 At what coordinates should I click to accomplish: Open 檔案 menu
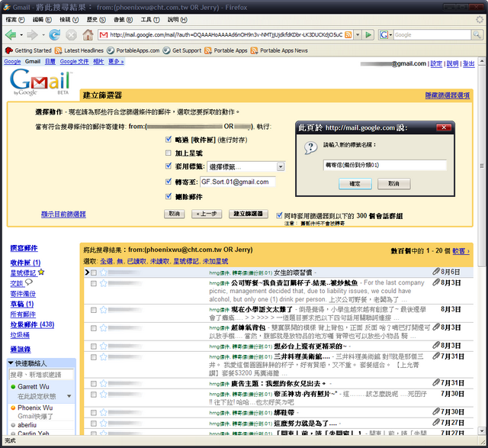click(x=15, y=20)
